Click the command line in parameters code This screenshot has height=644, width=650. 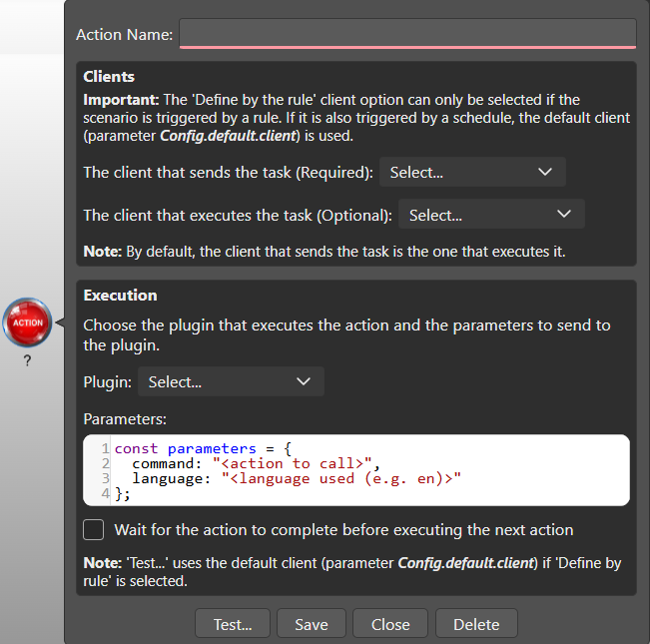tap(256, 463)
